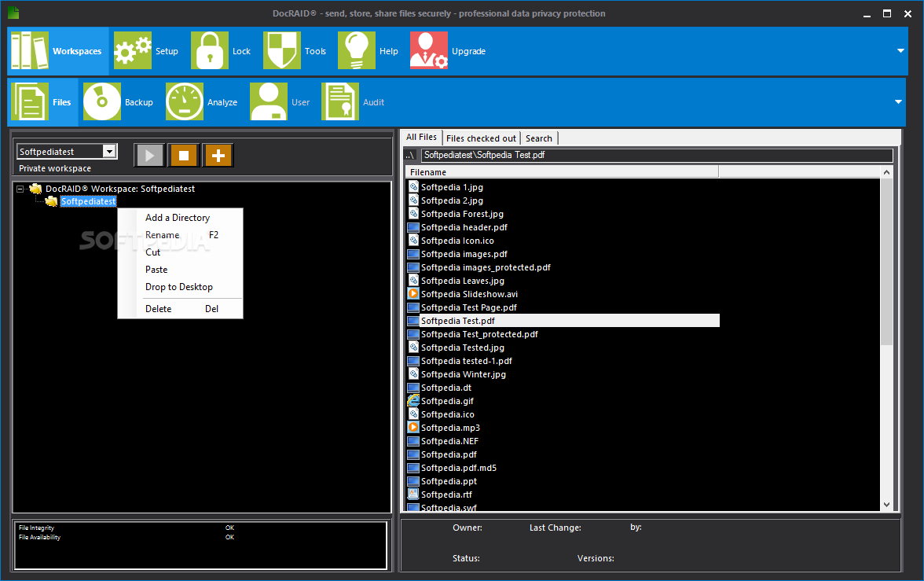Open the Softpediatest workspace dropdown
This screenshot has height=581, width=924.
(109, 152)
